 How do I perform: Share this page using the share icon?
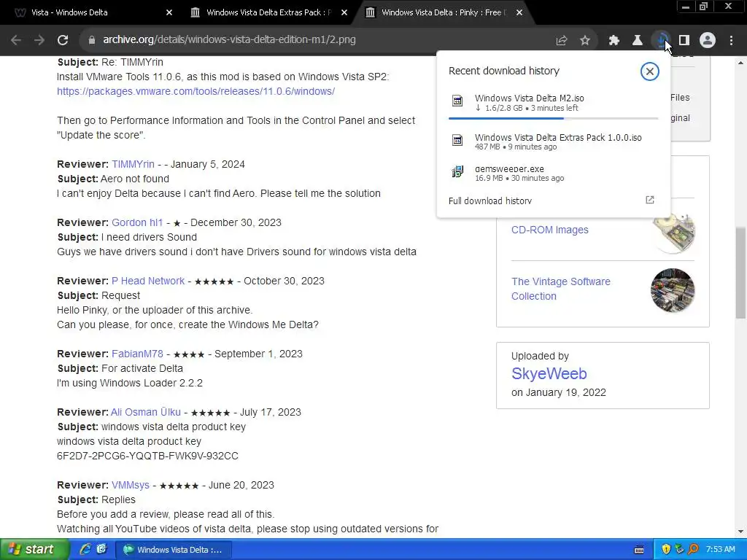(x=561, y=41)
